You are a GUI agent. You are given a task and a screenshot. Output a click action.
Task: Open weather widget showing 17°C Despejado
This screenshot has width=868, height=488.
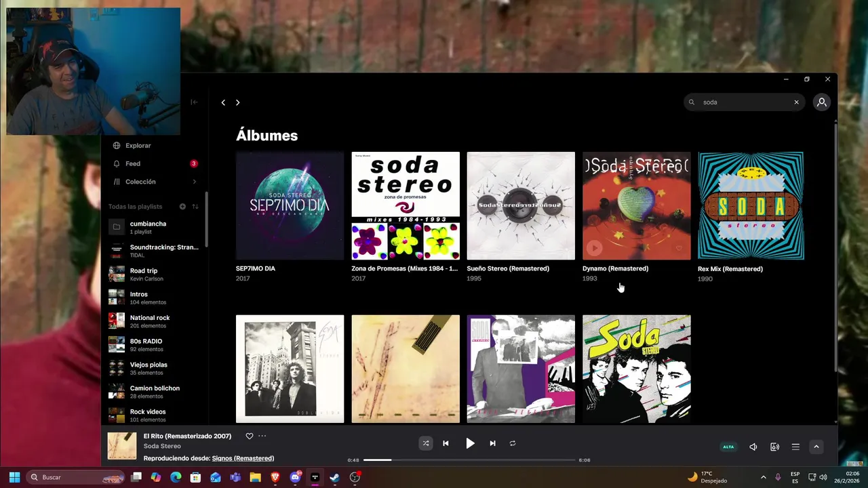click(707, 477)
